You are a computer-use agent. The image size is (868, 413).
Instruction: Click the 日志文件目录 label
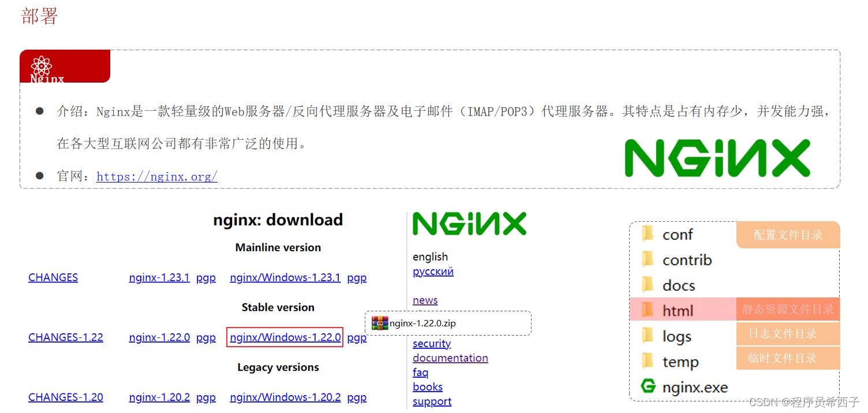788,334
